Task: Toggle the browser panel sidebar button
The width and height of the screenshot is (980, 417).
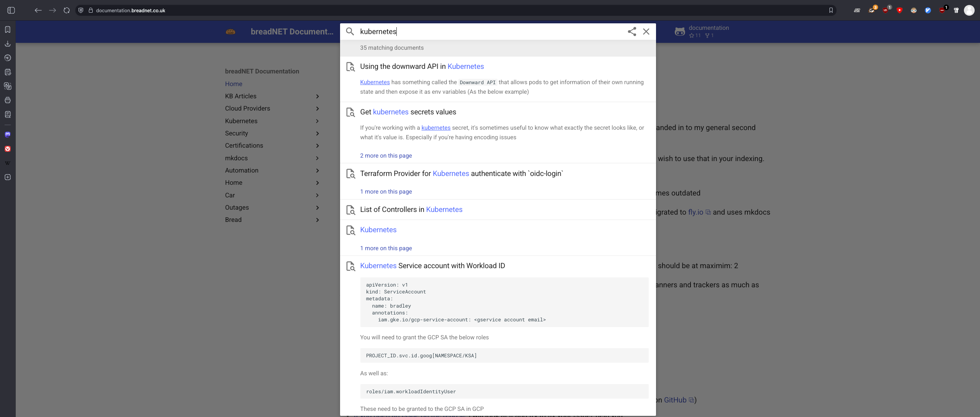Action: tap(11, 10)
